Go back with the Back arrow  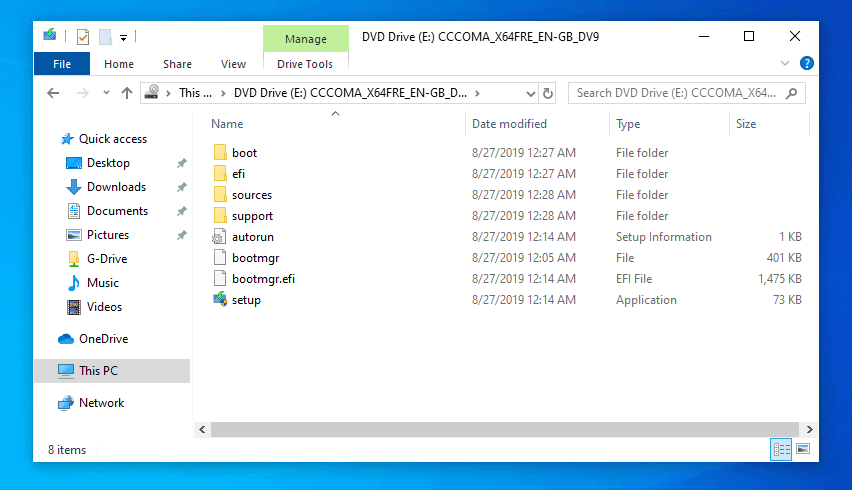[x=53, y=93]
